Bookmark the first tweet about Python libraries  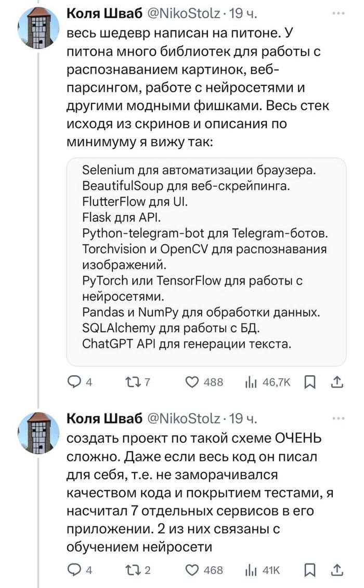click(x=309, y=382)
